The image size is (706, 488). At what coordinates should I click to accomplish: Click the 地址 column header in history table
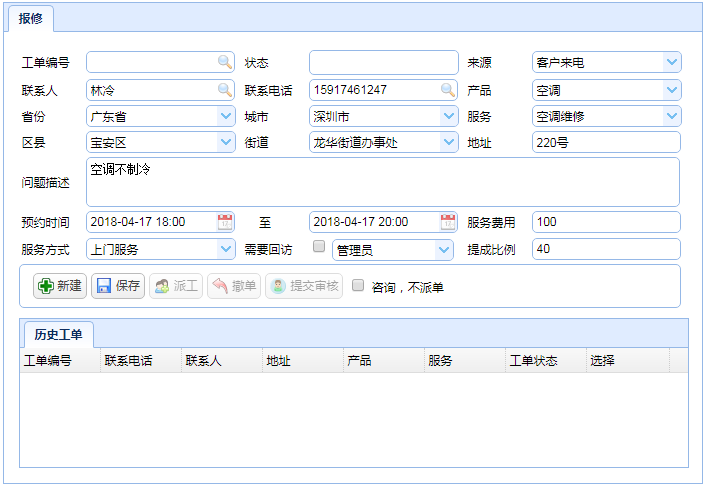point(303,360)
